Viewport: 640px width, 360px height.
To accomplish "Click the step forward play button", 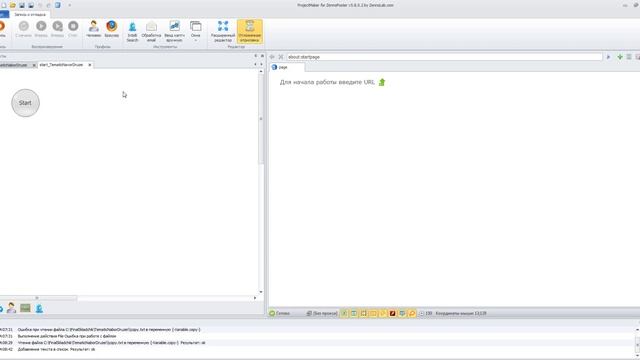I will [x=57, y=29].
